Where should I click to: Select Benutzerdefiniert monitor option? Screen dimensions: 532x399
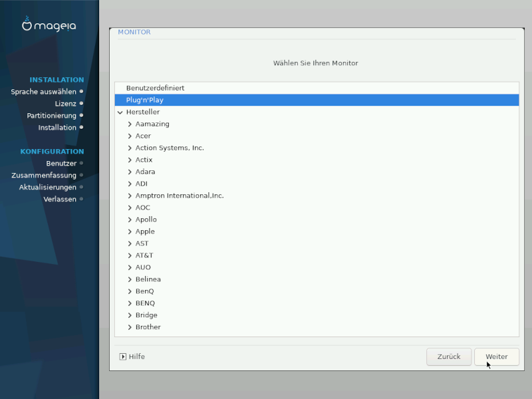155,88
